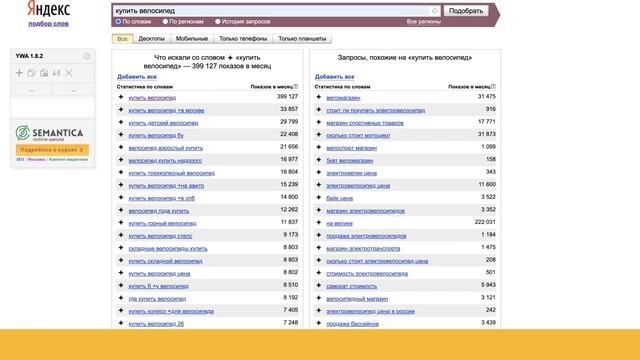Clear the search field with the X icon
This screenshot has width=640, height=360.
point(435,11)
